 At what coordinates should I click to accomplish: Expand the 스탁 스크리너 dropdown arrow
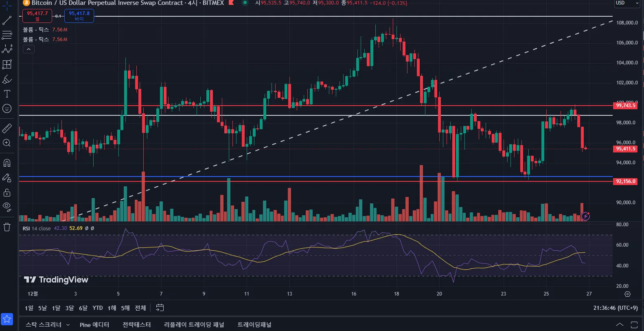click(68, 325)
